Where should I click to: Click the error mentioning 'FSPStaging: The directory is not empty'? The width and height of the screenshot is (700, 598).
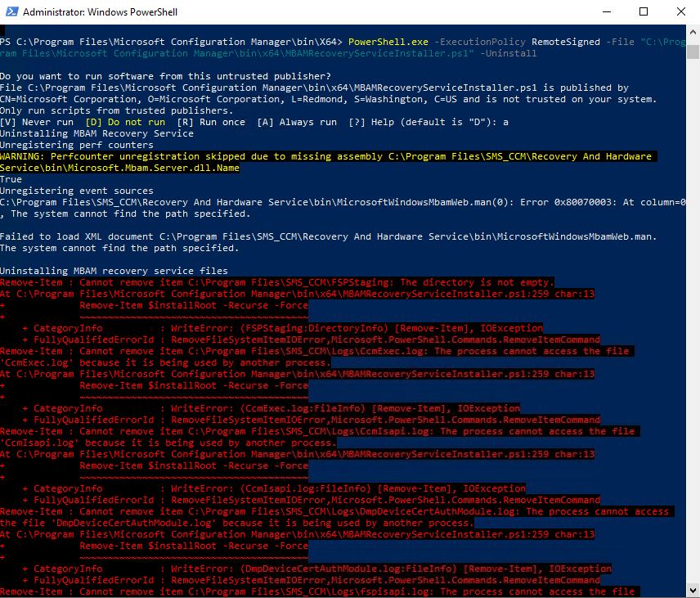pos(276,283)
